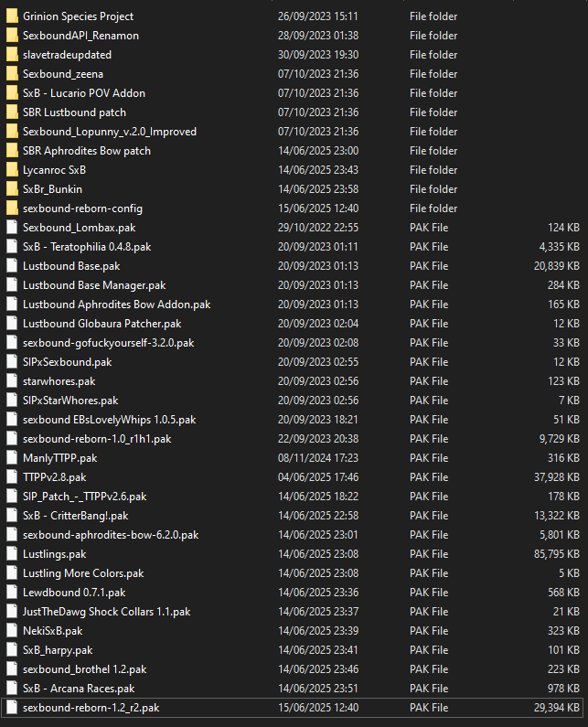Image resolution: width=588 pixels, height=727 pixels.
Task: Click the folder icon beside SxBr_Bunkin
Action: point(12,189)
